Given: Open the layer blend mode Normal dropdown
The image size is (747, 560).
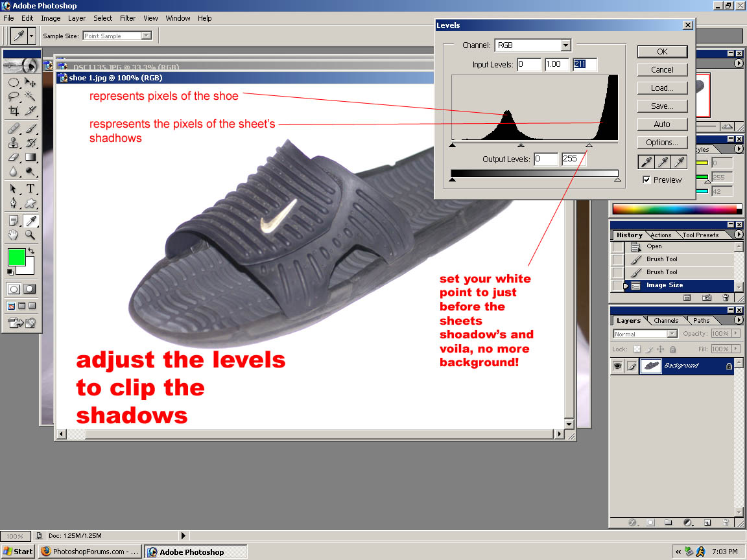Looking at the screenshot, I should 671,334.
